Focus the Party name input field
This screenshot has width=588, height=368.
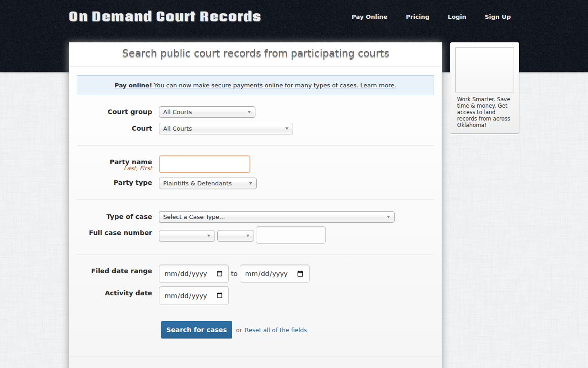tap(204, 164)
